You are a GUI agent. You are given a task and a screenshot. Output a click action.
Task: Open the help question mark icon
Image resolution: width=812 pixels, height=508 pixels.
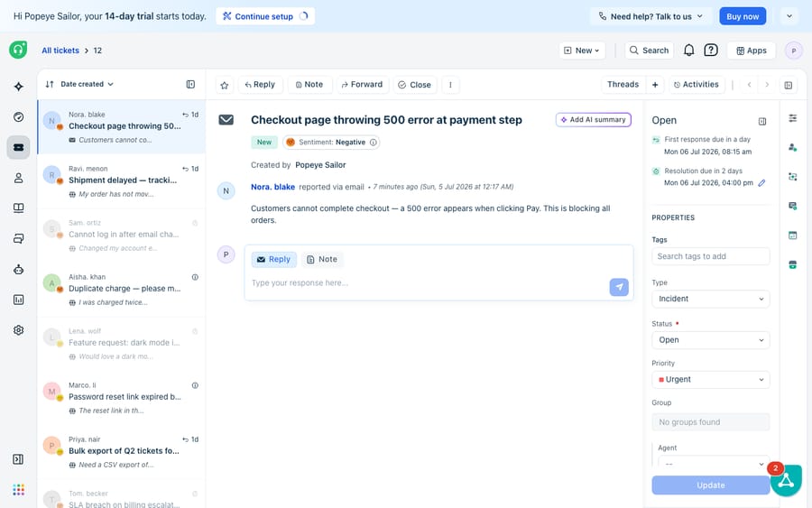click(711, 51)
